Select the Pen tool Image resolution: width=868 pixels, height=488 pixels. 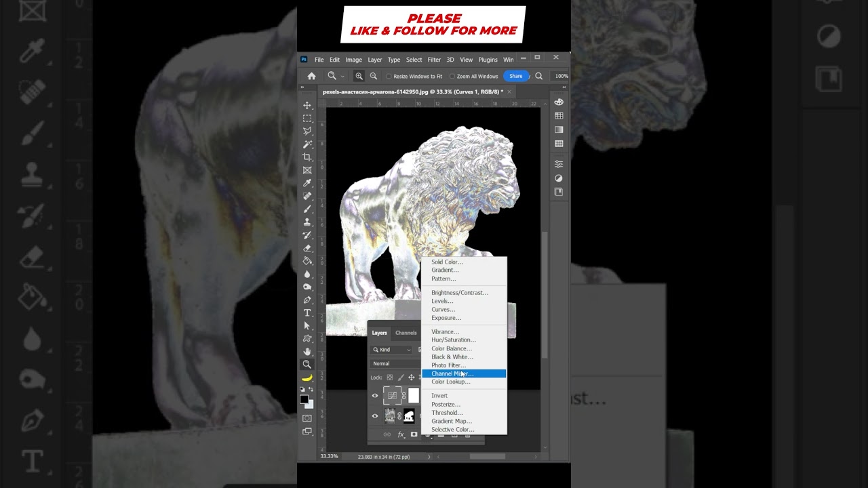pyautogui.click(x=307, y=300)
